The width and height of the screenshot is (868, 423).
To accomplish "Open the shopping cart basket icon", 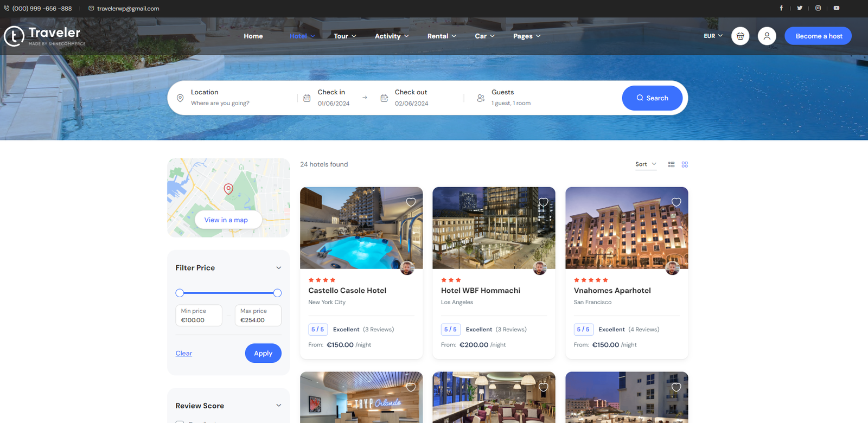I will (x=740, y=36).
